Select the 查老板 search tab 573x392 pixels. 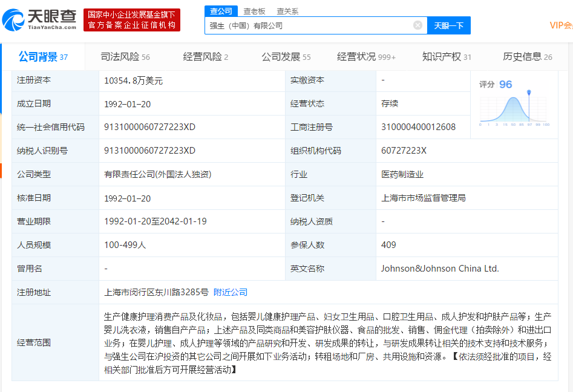click(254, 11)
